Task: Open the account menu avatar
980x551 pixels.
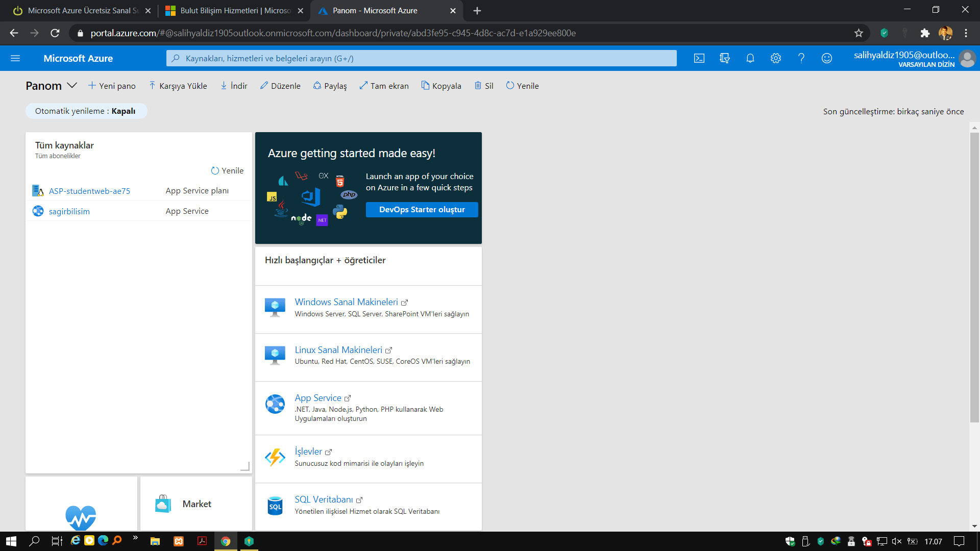Action: pos(967,58)
